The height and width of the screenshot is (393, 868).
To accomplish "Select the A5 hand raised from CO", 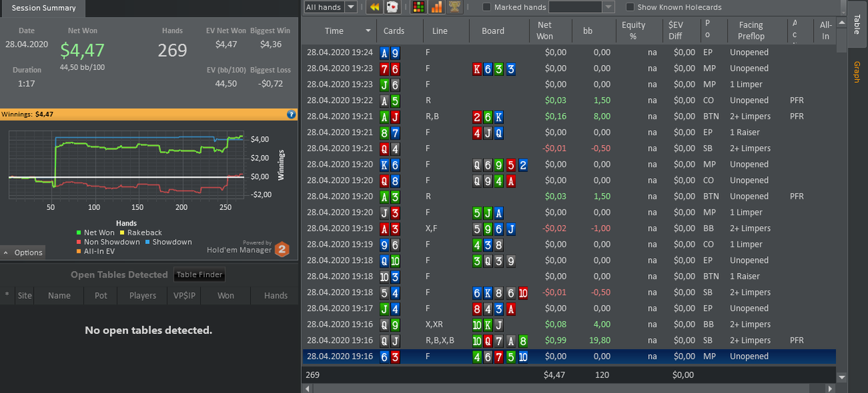I will pos(569,100).
